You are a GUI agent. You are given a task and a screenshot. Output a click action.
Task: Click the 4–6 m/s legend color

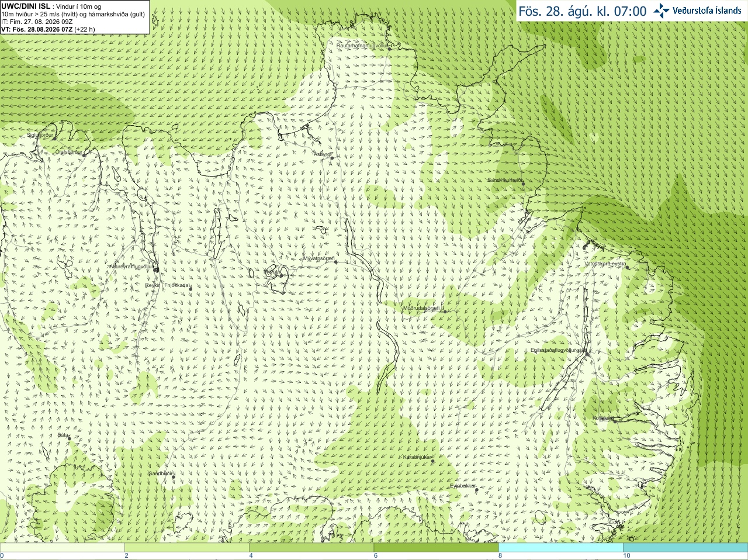point(311,548)
